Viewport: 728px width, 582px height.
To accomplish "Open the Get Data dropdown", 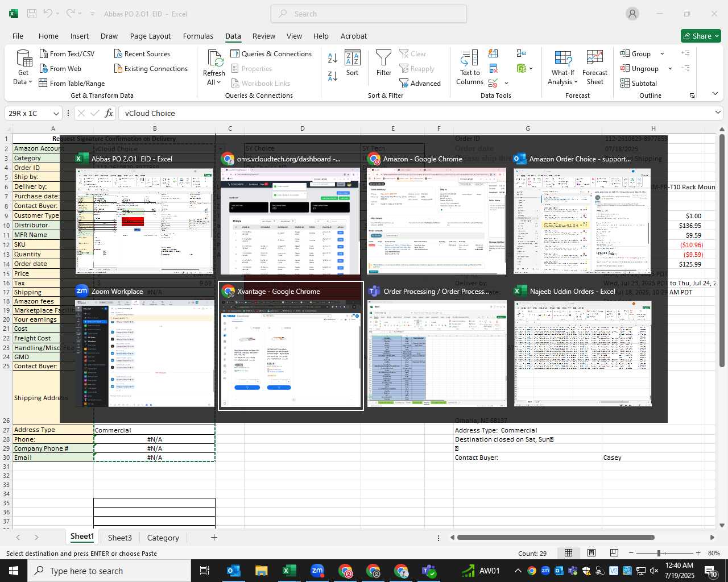I will [x=23, y=68].
